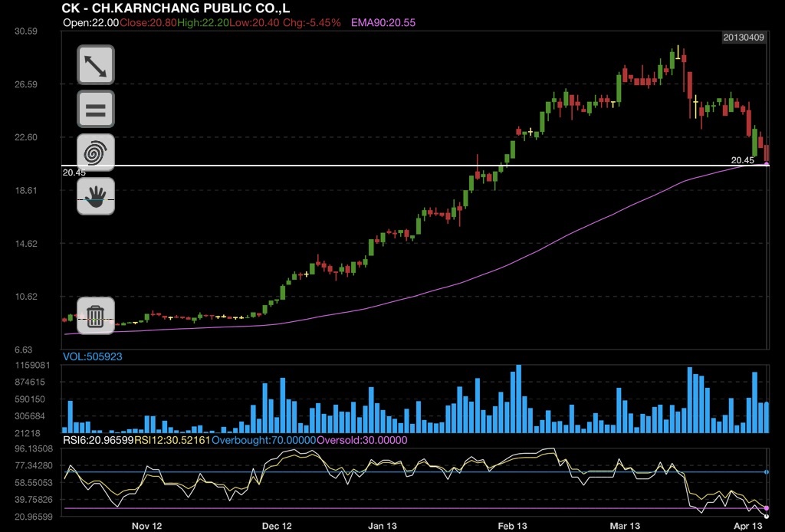Tap the 305684 volume axis label
This screenshot has width=785, height=532.
coord(30,416)
